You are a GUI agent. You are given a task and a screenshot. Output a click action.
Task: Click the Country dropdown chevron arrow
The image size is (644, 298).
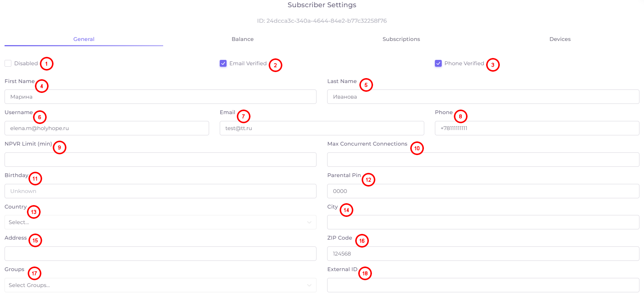coord(309,223)
